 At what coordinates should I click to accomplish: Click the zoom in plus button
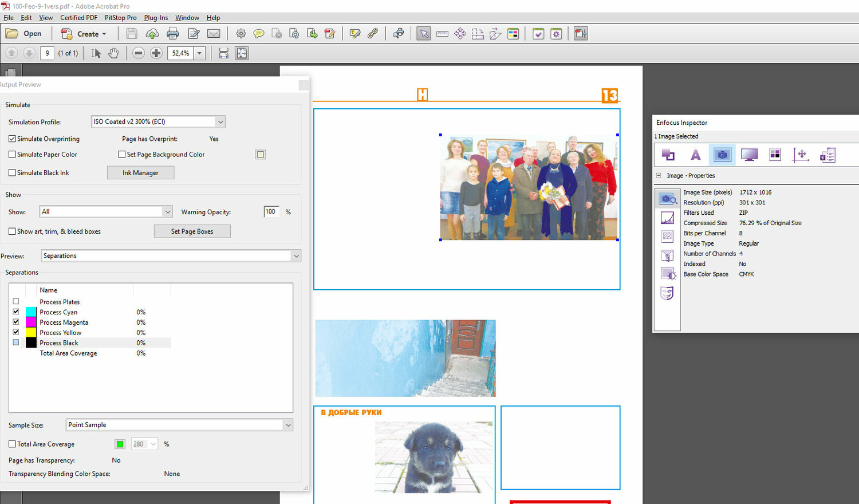pyautogui.click(x=156, y=53)
